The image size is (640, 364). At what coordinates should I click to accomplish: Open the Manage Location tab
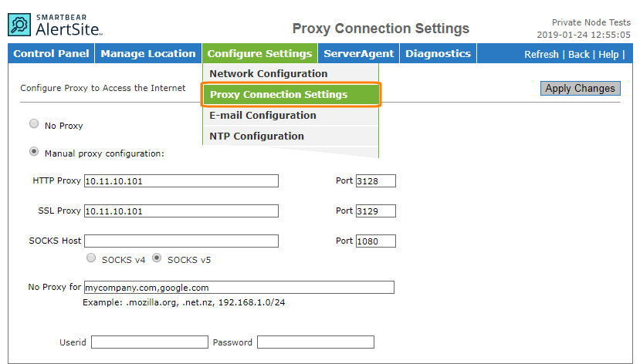[148, 53]
